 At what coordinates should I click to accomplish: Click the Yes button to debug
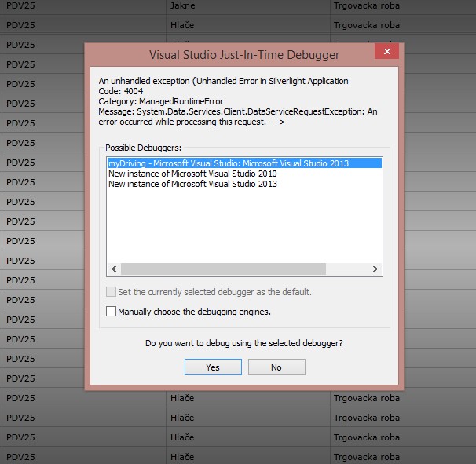(213, 367)
